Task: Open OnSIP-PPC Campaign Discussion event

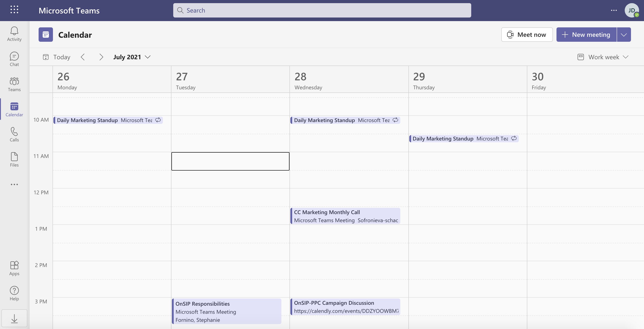Action: point(345,306)
